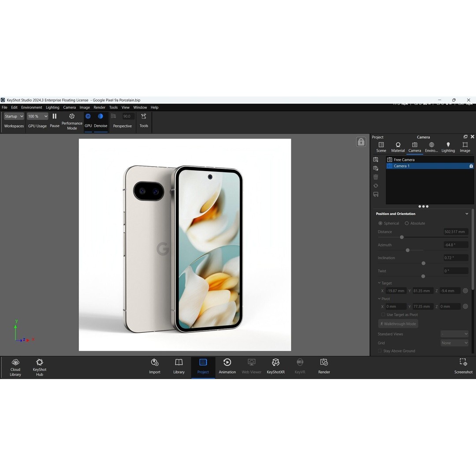
Task: Undock the Project panel
Action: click(x=465, y=137)
